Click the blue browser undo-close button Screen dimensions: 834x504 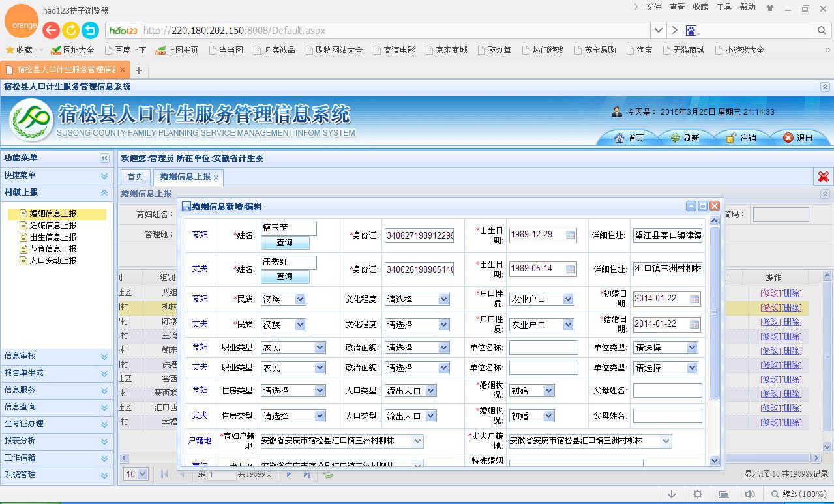coord(90,30)
